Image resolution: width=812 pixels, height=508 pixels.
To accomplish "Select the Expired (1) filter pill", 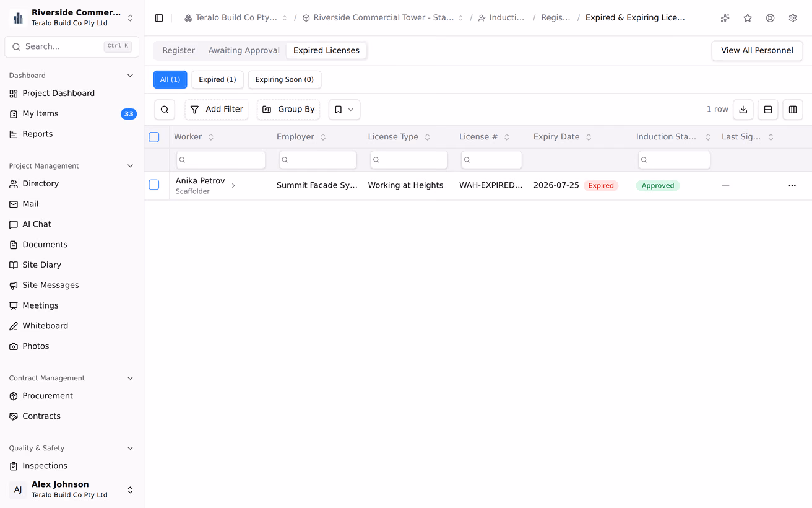I will pos(217,79).
